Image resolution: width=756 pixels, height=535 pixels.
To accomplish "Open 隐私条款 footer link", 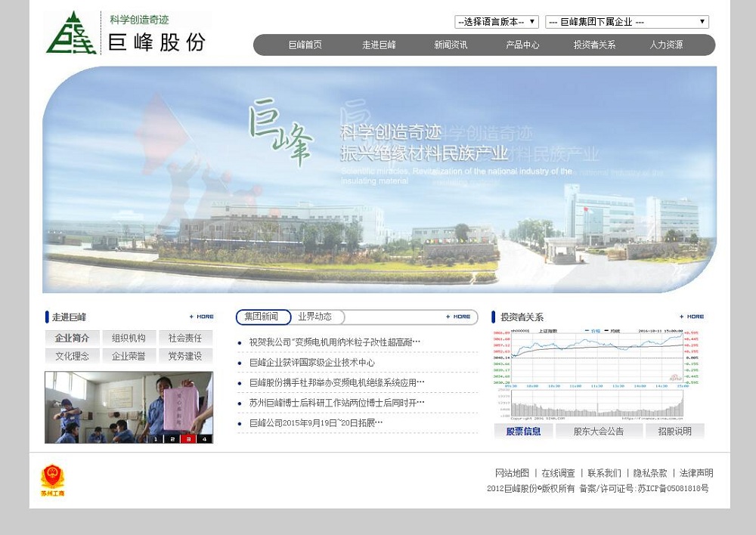I will (650, 473).
